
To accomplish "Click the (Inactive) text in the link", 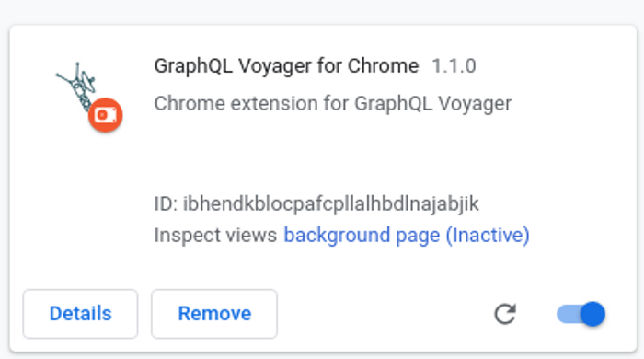I will (488, 236).
